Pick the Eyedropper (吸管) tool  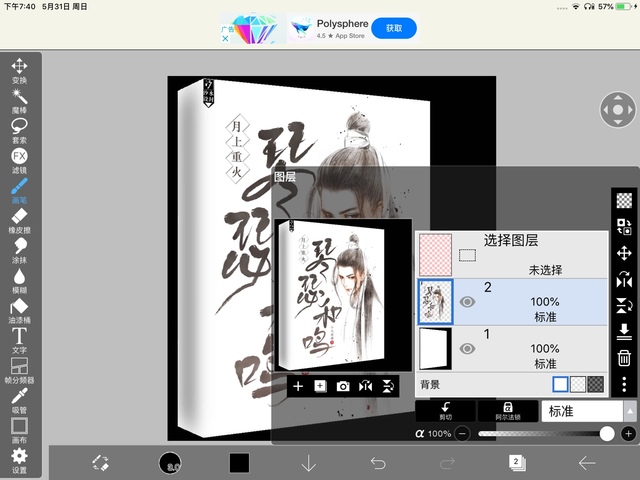click(19, 398)
